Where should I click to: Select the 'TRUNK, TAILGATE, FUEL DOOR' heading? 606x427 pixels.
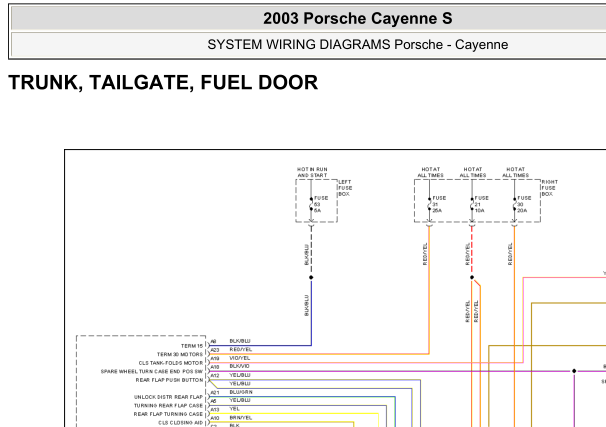coord(163,82)
